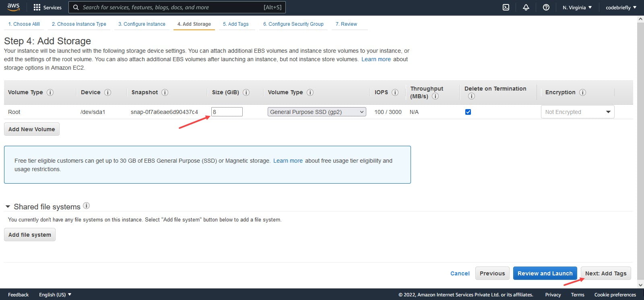Viewport: 644px width, 300px height.
Task: Focus the Size (GiB) input field
Action: tap(227, 112)
